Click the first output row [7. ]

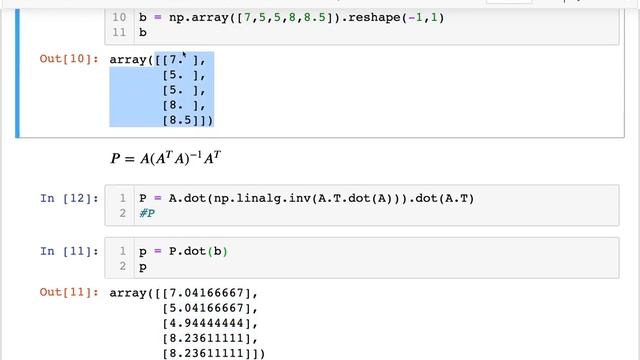(180, 60)
